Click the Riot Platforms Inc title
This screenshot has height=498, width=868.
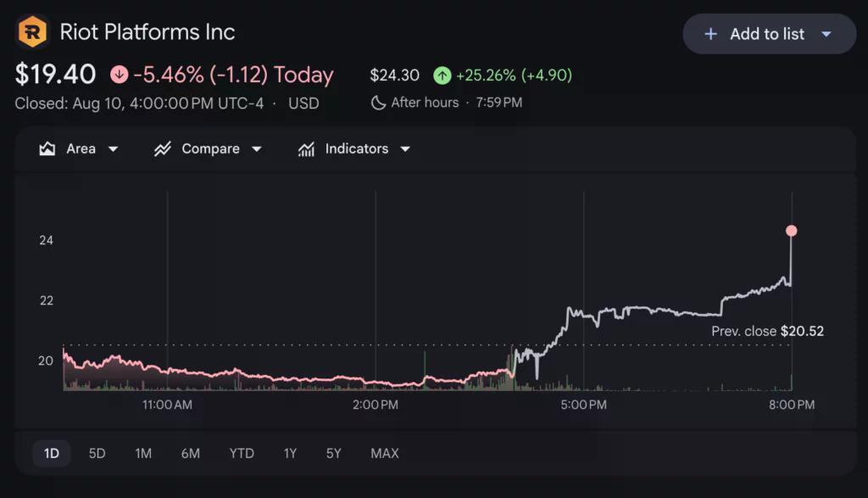pos(147,32)
